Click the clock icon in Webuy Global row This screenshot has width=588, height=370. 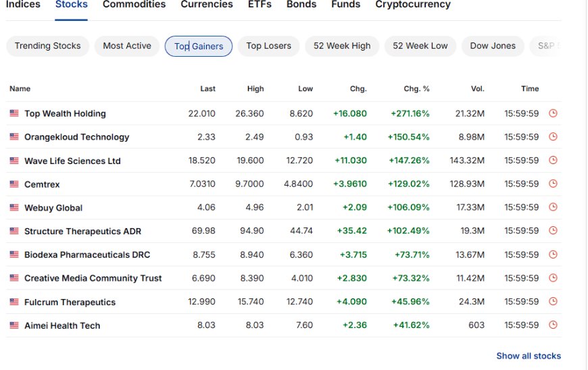[553, 207]
